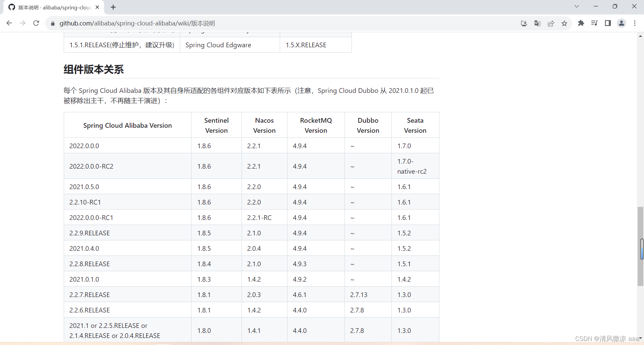The height and width of the screenshot is (345, 644).
Task: Bookmark this page with the star
Action: pyautogui.click(x=564, y=23)
